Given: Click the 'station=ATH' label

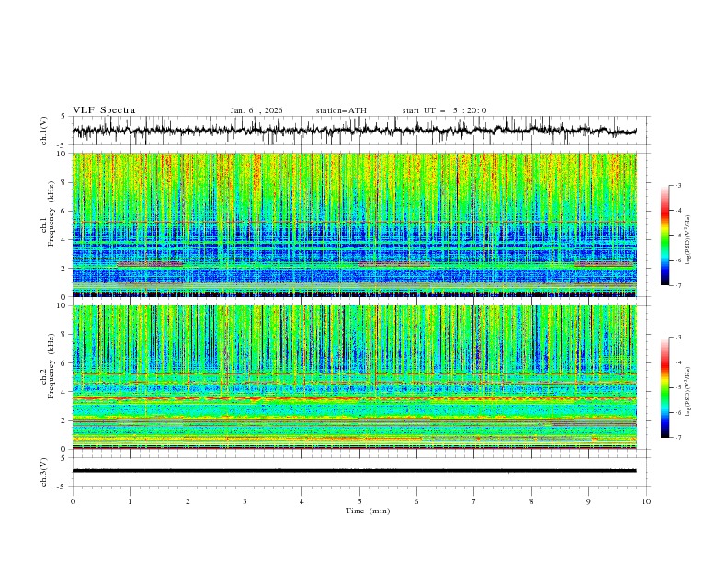Looking at the screenshot, I should click(x=341, y=110).
